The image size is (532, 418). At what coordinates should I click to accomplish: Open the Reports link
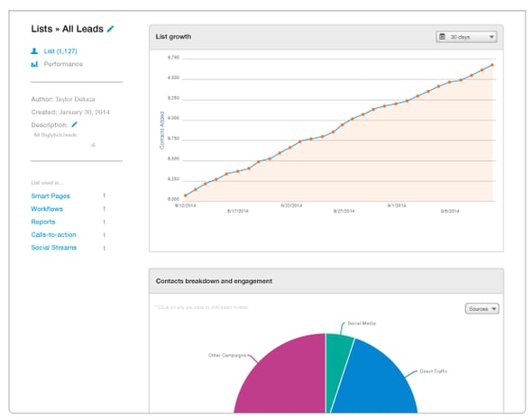point(43,222)
